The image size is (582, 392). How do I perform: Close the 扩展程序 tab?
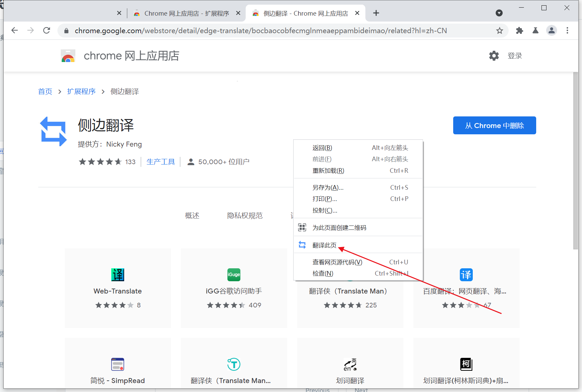pyautogui.click(x=238, y=13)
